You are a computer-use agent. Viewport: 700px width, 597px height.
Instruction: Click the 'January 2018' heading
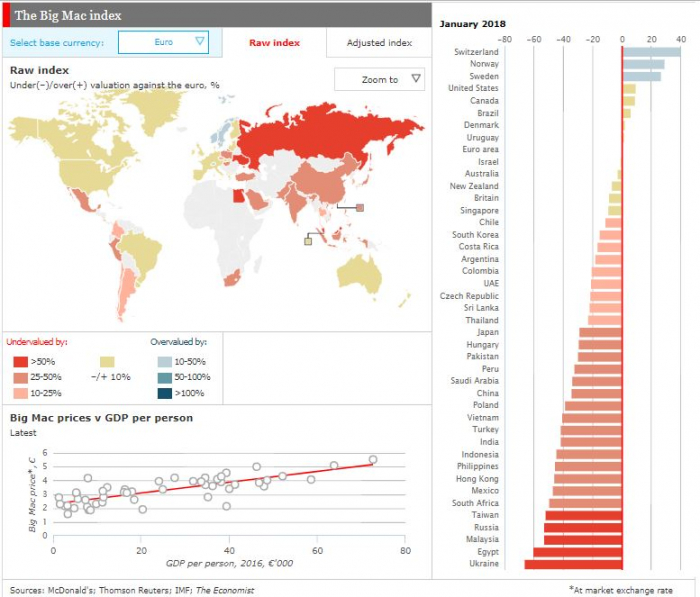[x=472, y=24]
